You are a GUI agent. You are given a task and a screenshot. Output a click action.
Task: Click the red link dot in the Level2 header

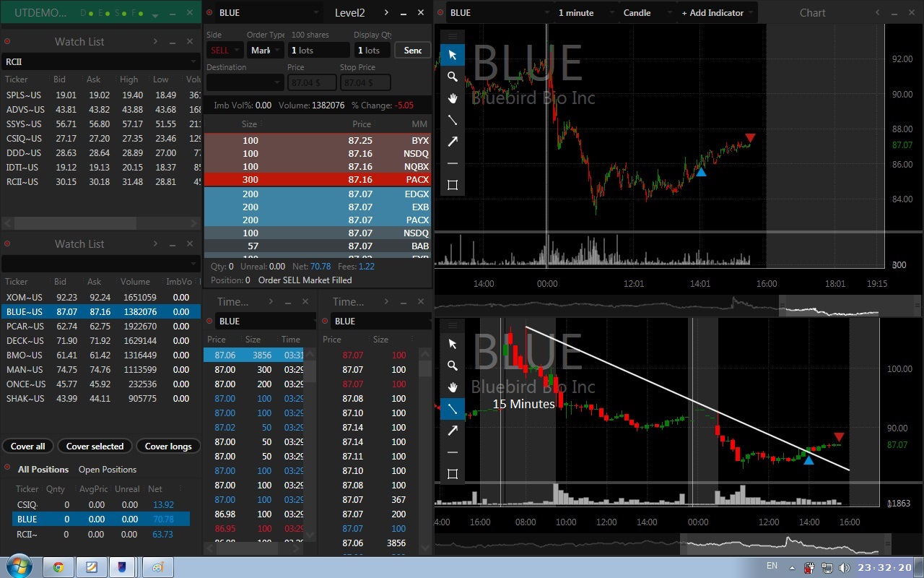pos(209,12)
